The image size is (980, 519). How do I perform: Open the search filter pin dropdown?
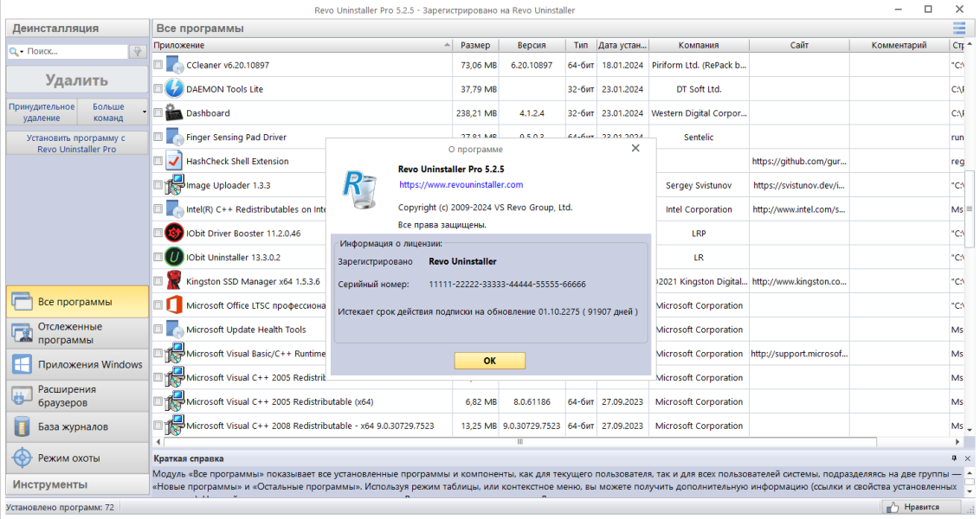(138, 51)
